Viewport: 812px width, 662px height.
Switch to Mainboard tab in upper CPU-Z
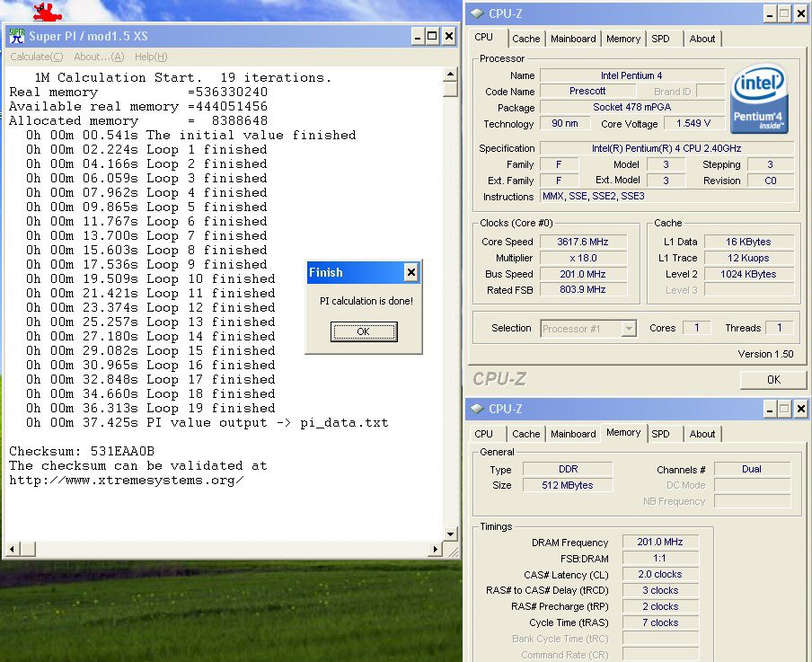[x=573, y=39]
